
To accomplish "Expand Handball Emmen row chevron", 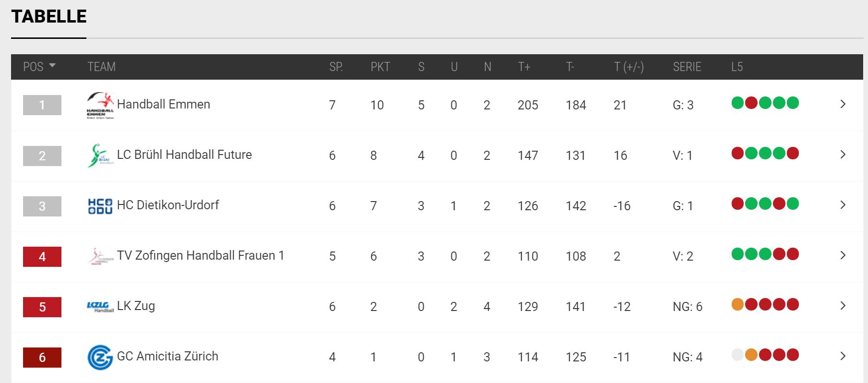I will 843,104.
